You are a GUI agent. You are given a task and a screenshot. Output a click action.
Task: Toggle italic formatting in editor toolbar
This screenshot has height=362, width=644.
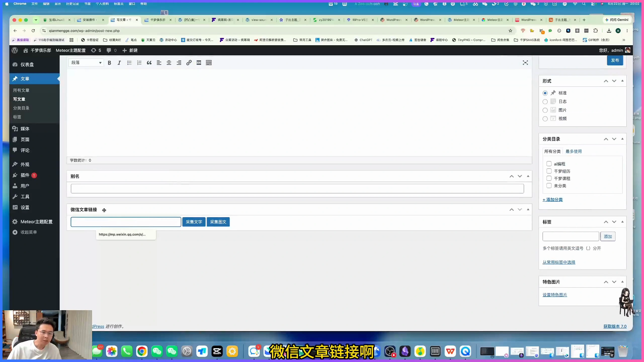[119, 63]
